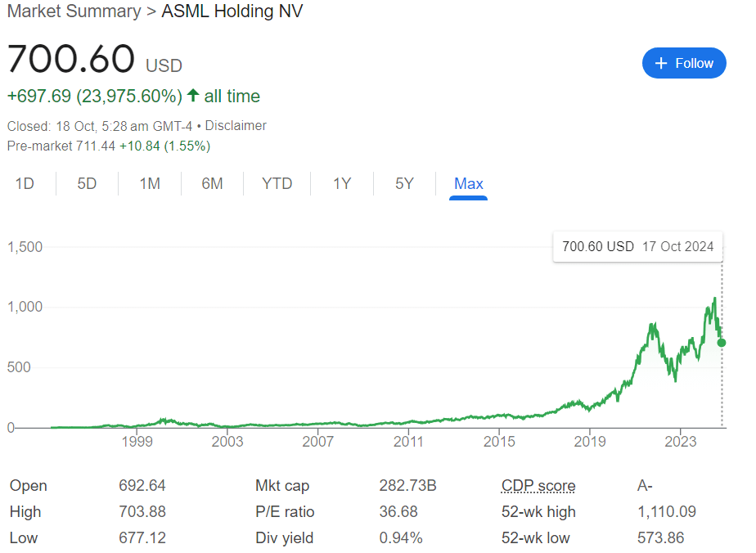The width and height of the screenshot is (756, 553).
Task: Click the ASML Holding NV breadcrumb
Action: pyautogui.click(x=232, y=11)
